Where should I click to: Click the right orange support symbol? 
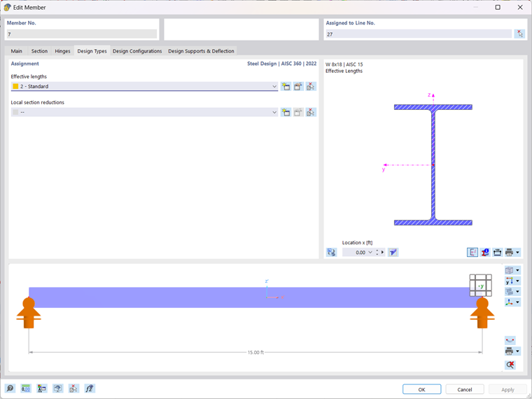482,313
